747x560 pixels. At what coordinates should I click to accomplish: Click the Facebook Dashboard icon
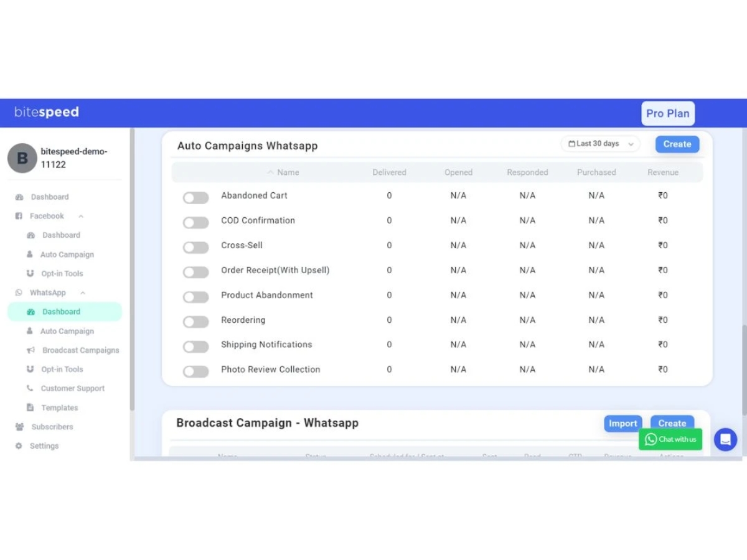click(x=31, y=235)
